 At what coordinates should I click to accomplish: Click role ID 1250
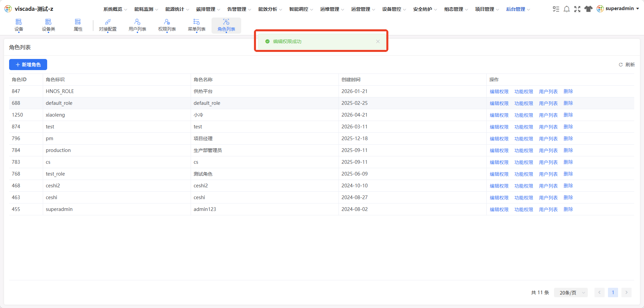[18, 115]
